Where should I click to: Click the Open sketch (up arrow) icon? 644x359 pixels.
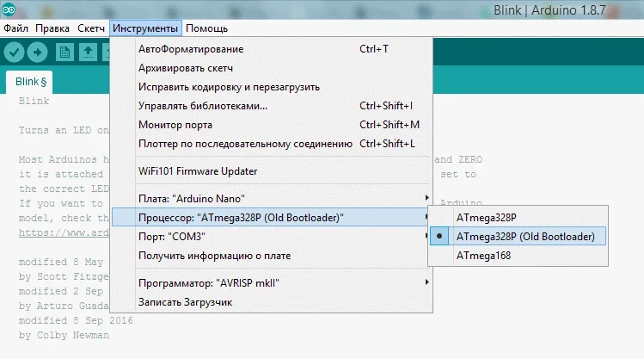88,53
